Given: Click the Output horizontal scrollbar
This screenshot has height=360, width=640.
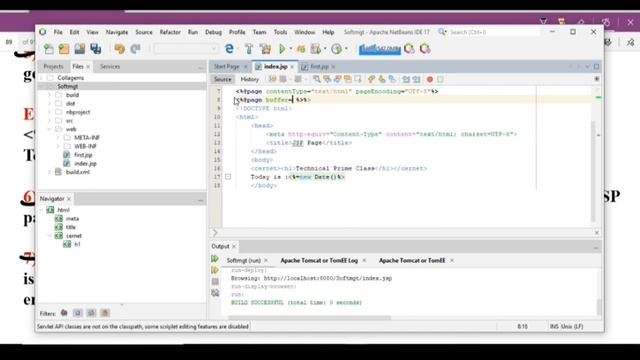Looking at the screenshot, I should tap(309, 317).
